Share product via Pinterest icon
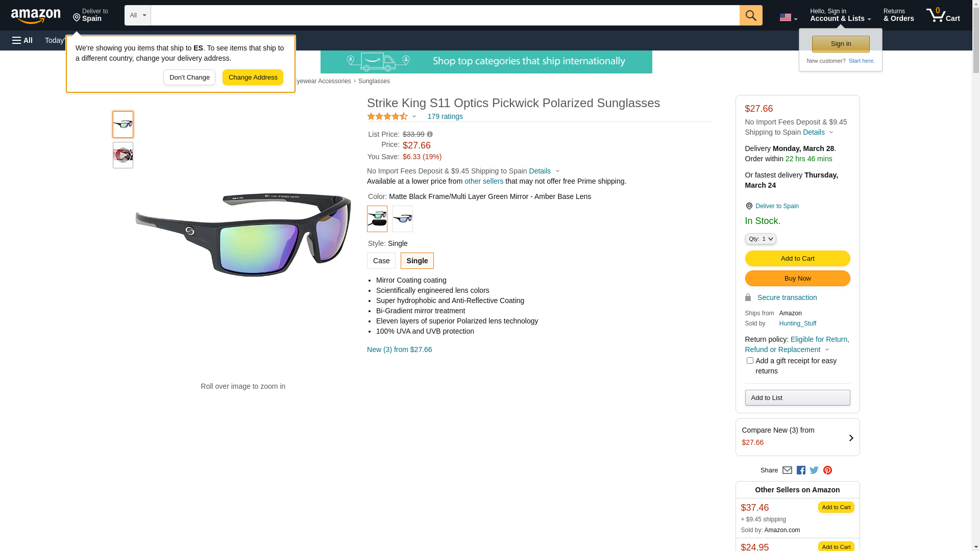Viewport: 980px width, 551px height. tap(827, 470)
